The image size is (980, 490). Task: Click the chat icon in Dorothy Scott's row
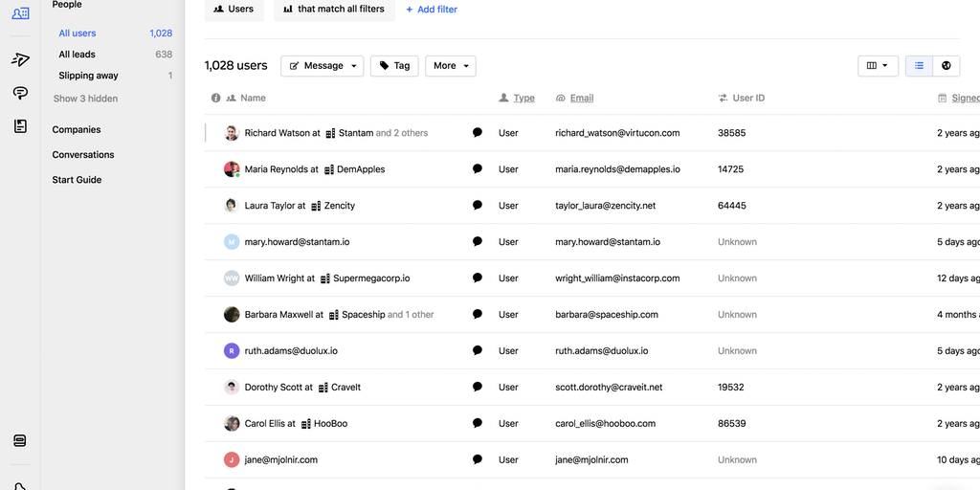pyautogui.click(x=478, y=388)
